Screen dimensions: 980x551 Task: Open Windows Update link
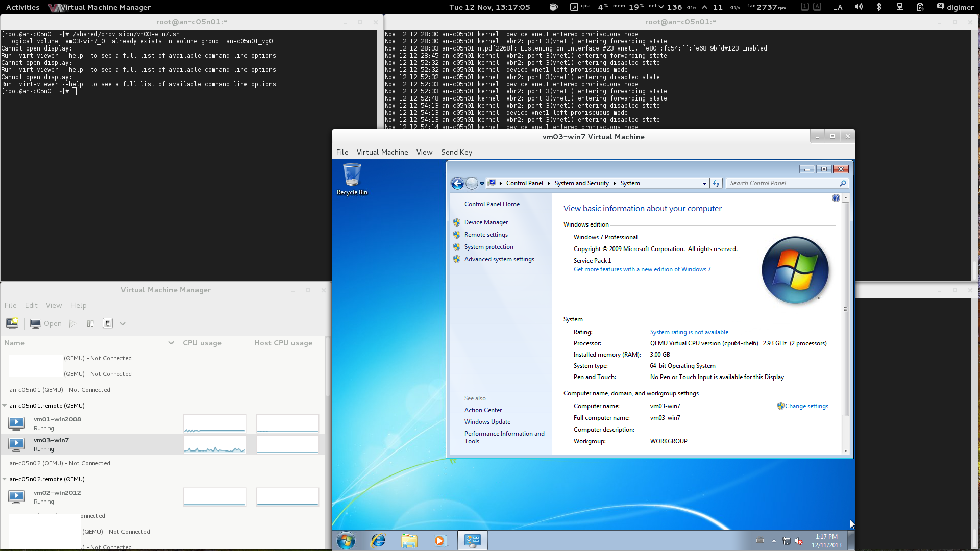click(487, 422)
